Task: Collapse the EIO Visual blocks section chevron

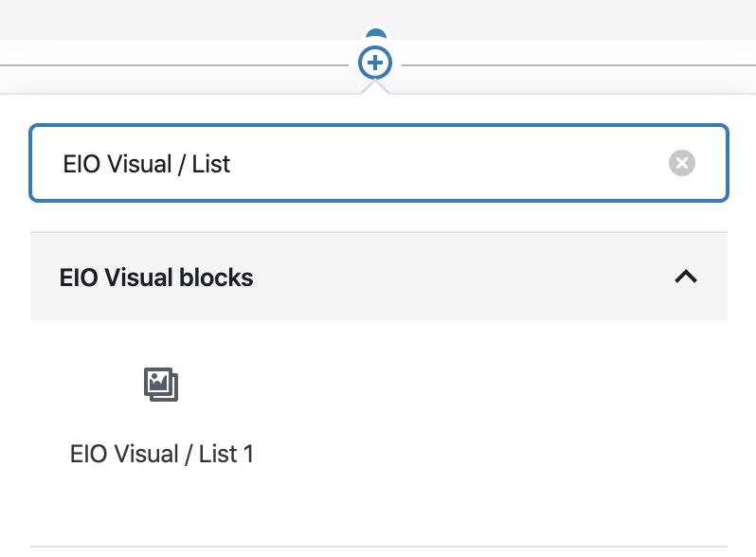Action: click(x=686, y=277)
